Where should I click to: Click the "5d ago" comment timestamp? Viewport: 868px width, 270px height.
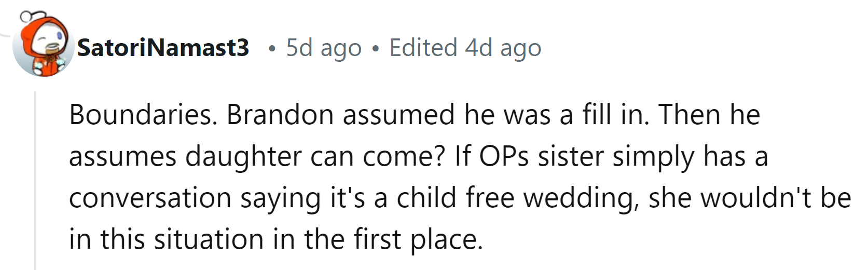324,48
